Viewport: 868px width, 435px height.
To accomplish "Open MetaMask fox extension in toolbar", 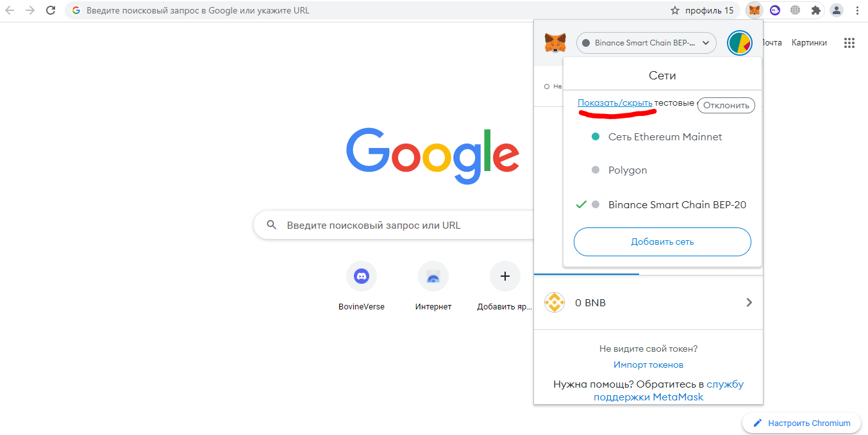I will (x=755, y=10).
